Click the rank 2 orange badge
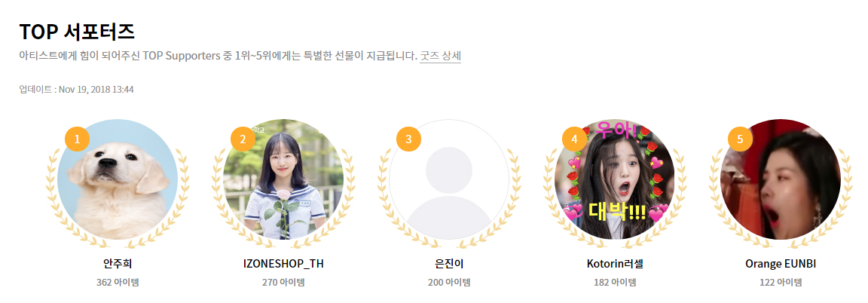The width and height of the screenshot is (868, 303). [x=243, y=139]
